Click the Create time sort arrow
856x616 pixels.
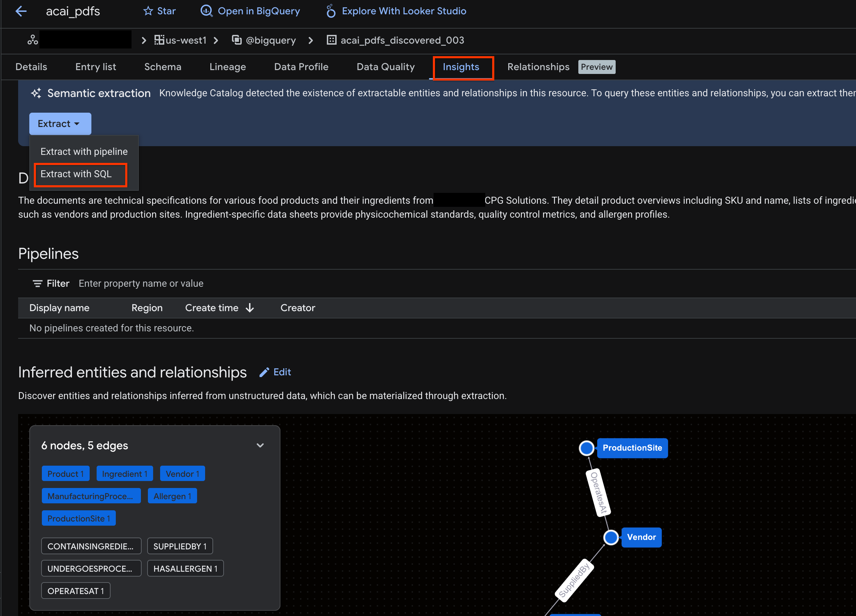[250, 308]
